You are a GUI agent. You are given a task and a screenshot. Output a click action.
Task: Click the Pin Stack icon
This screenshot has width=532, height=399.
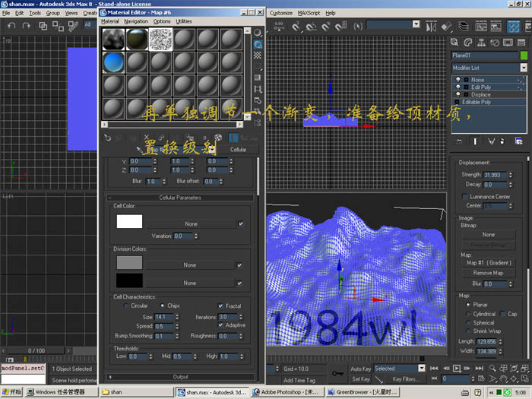point(459,141)
